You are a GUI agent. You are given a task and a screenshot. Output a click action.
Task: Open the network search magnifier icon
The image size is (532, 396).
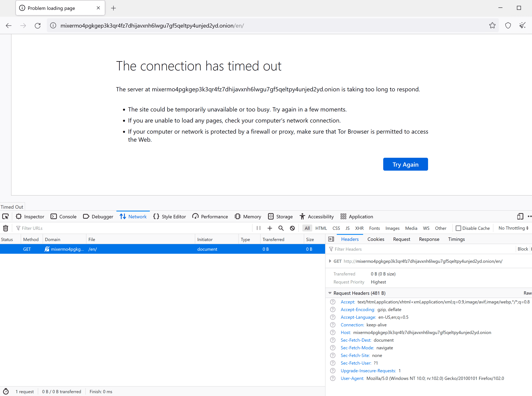coord(281,228)
